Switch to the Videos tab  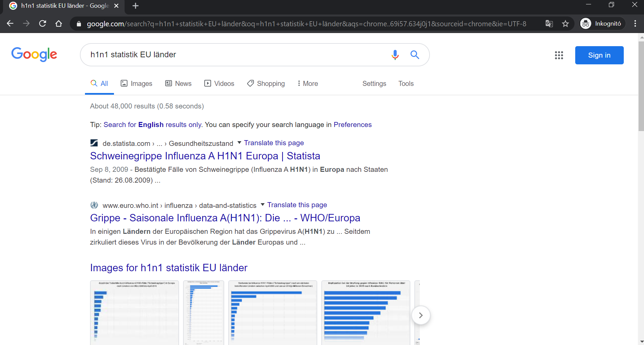click(219, 84)
